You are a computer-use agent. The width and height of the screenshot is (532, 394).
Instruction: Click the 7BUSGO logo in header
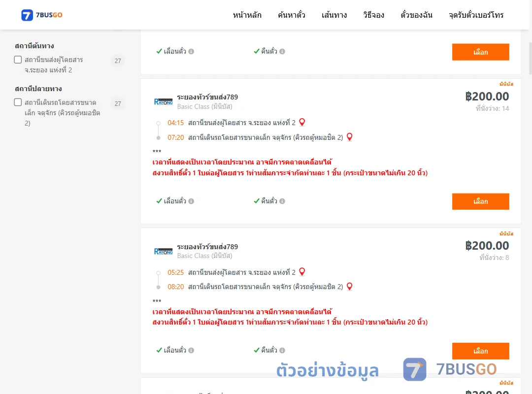[x=42, y=15]
